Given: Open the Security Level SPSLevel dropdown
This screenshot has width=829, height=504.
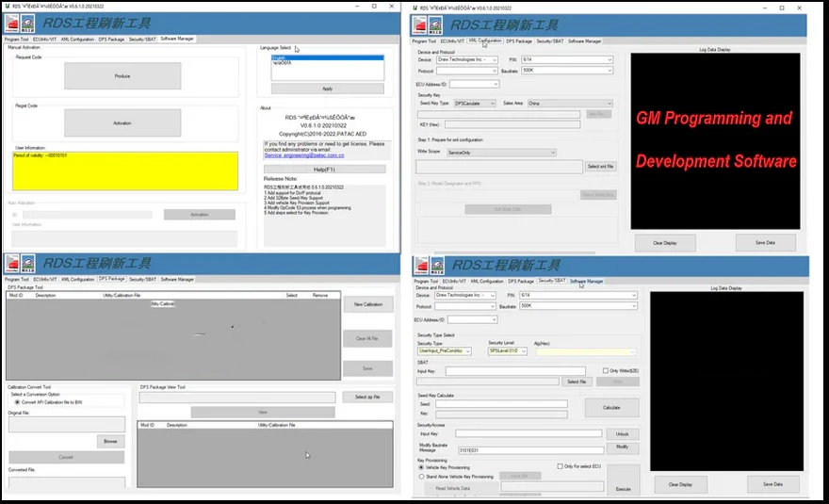Looking at the screenshot, I should 507,351.
